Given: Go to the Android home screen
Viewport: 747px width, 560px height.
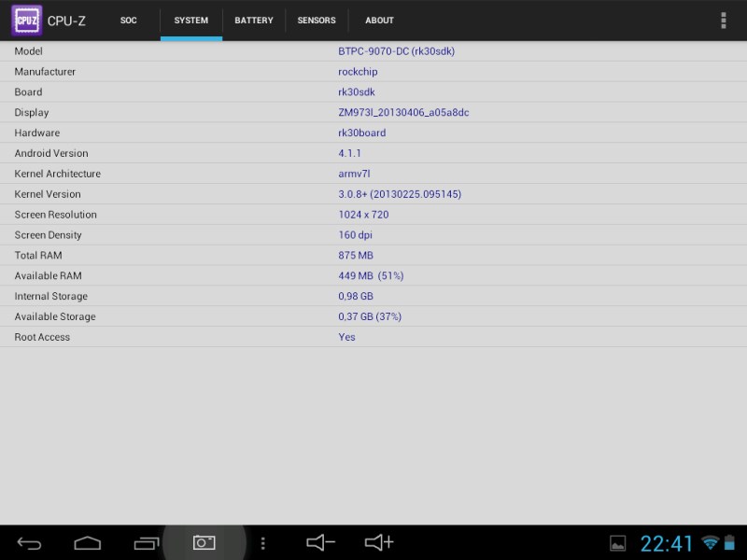Looking at the screenshot, I should point(88,542).
